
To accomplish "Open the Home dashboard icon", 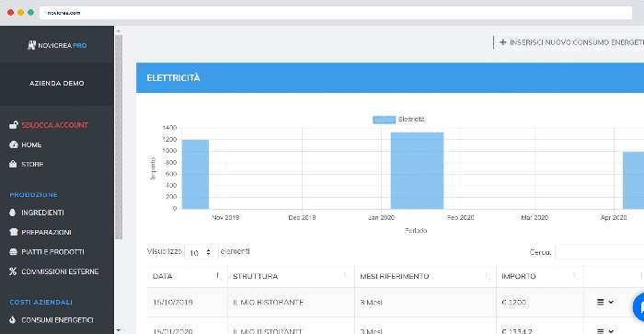I will (14, 144).
